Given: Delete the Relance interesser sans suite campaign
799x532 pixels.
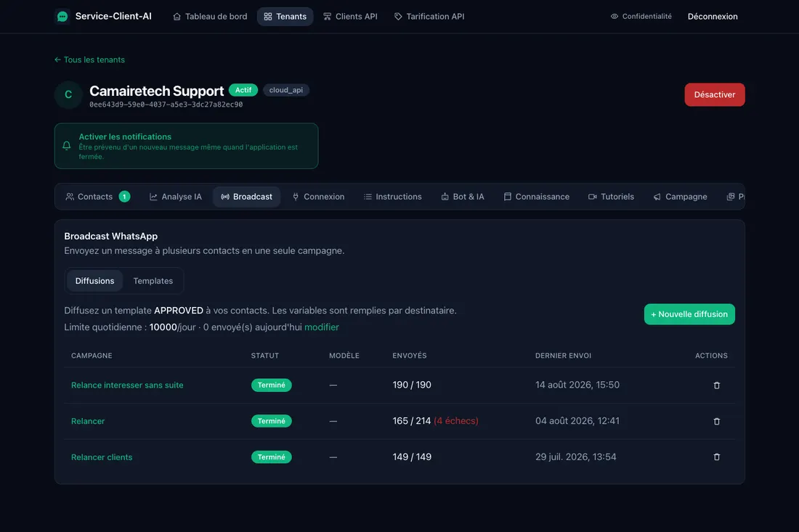Looking at the screenshot, I should pyautogui.click(x=716, y=385).
